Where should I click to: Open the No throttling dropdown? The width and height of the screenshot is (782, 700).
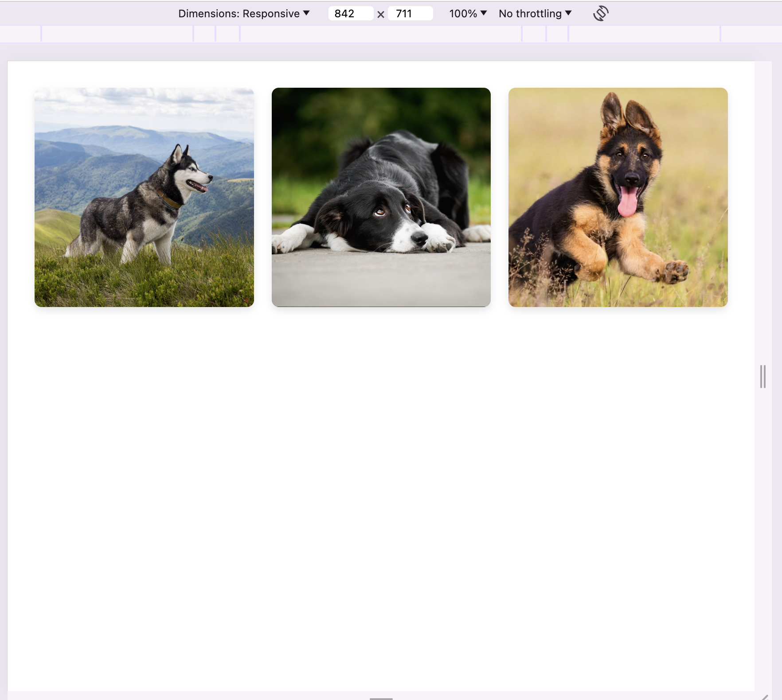pos(535,14)
